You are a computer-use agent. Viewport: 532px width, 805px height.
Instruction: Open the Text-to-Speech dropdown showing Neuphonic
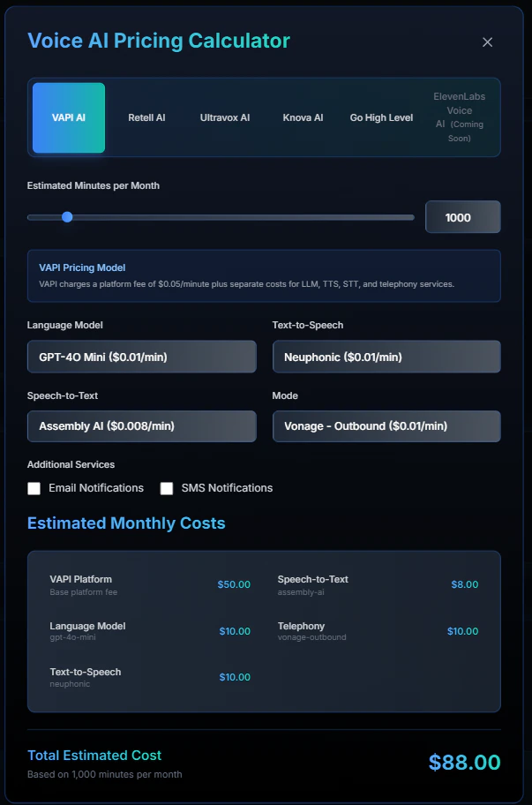click(386, 356)
